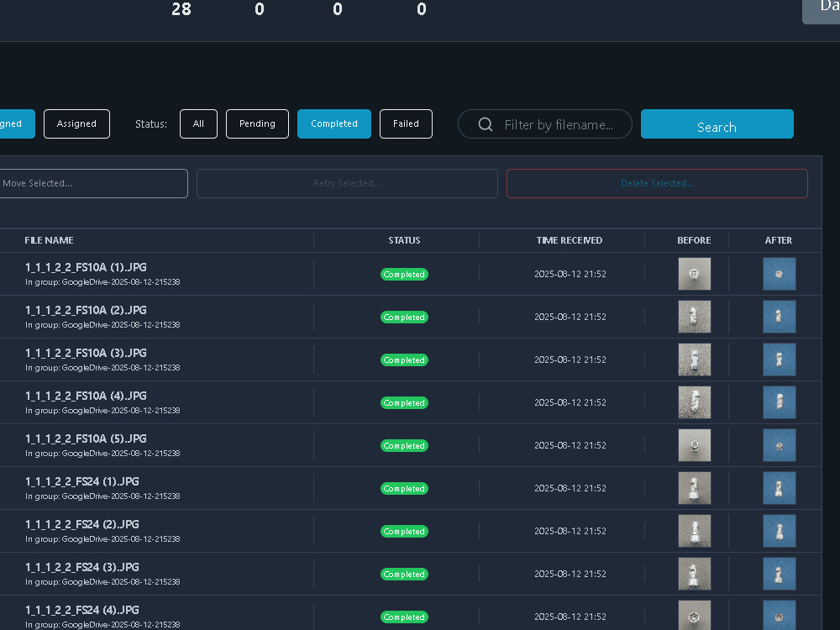Screen dimensions: 840x630
Task: Filter by Pending status
Action: (x=257, y=123)
